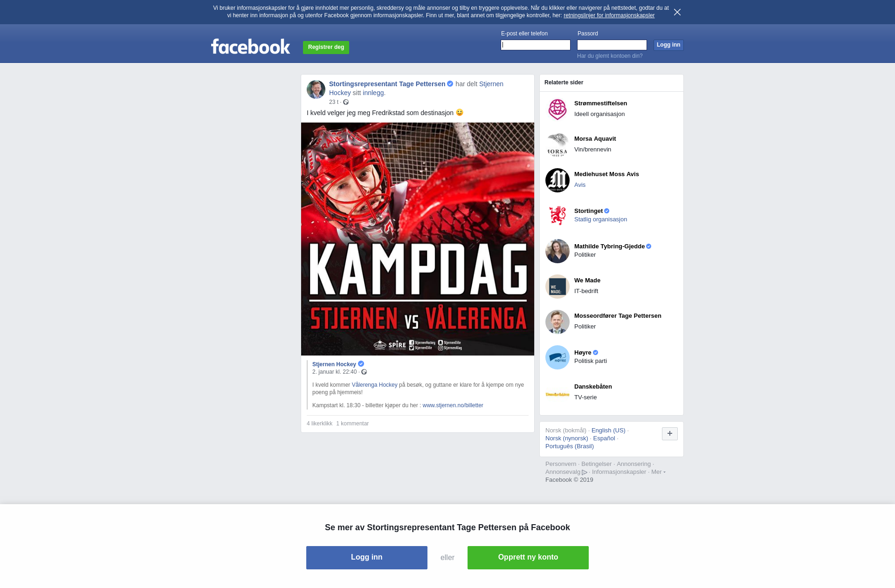This screenshot has width=895, height=588.
Task: Click the Passord input field
Action: pyautogui.click(x=612, y=45)
